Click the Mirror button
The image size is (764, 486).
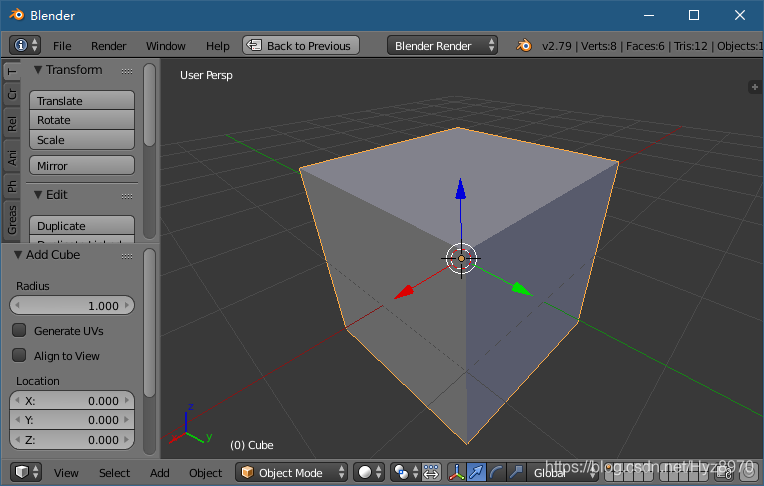pyautogui.click(x=82, y=166)
